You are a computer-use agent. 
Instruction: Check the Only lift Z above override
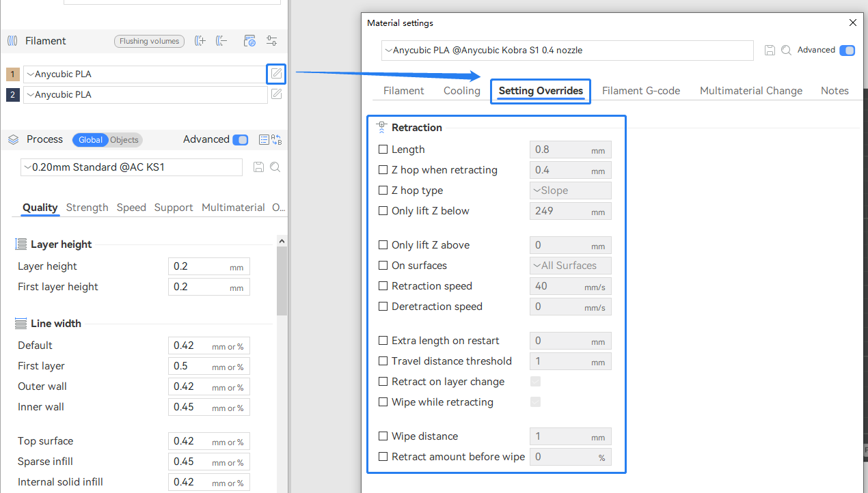tap(383, 245)
